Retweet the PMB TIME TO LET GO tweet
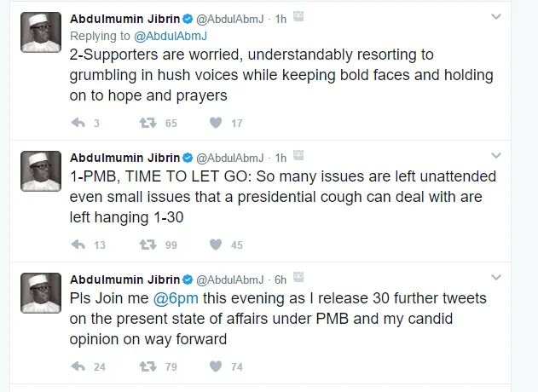 point(148,245)
